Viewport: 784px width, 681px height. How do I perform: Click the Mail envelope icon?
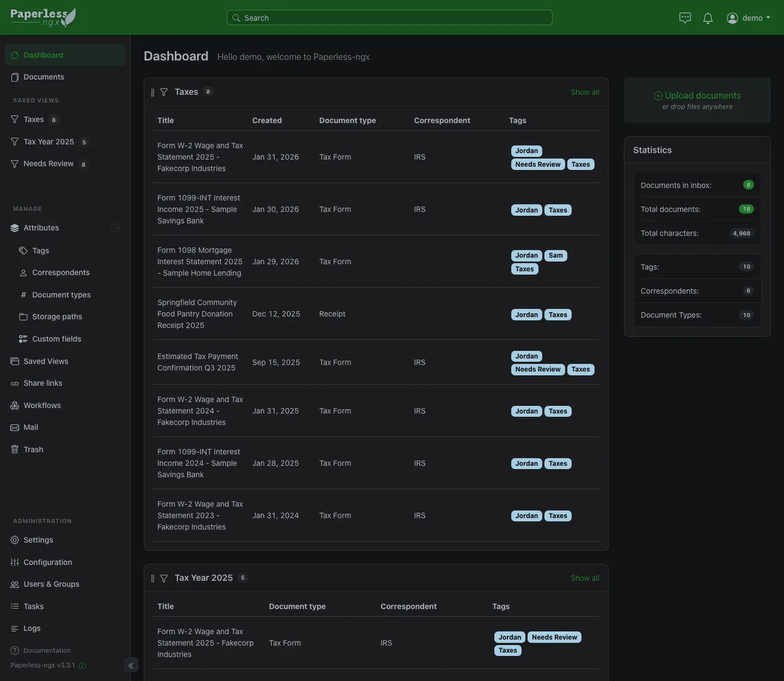point(15,428)
